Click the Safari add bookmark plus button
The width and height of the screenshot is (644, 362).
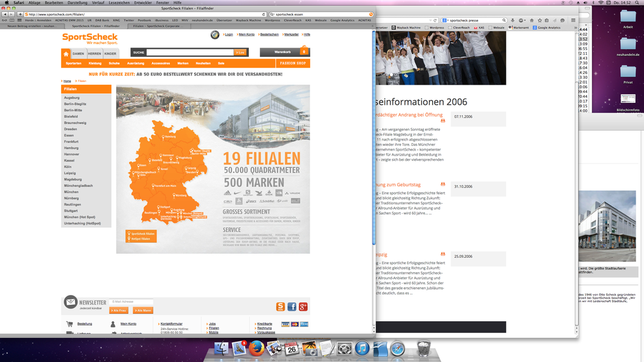20,14
